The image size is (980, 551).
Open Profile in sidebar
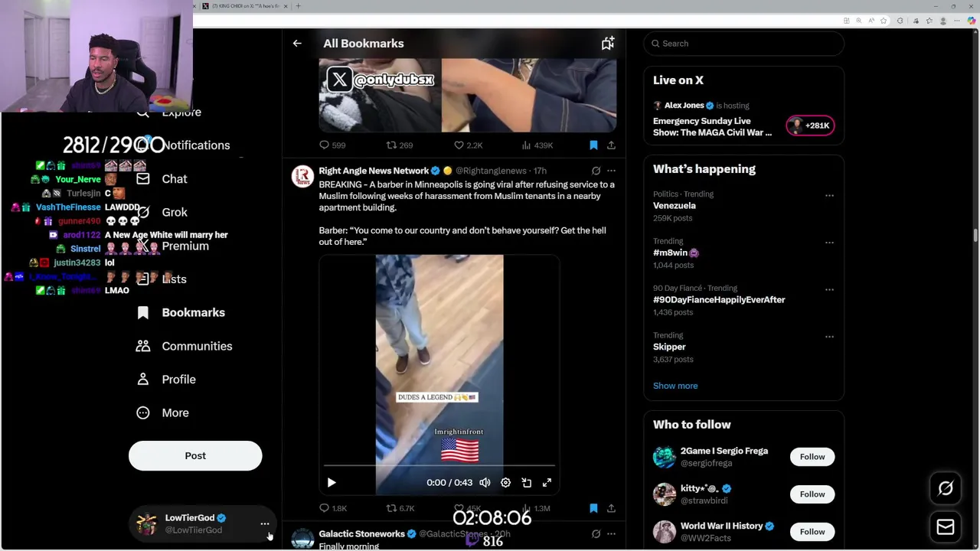coord(166,380)
